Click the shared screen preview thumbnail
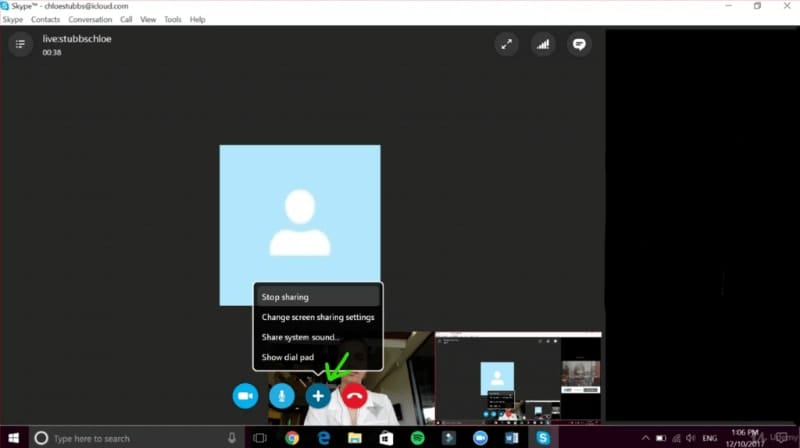The height and width of the screenshot is (448, 800). click(518, 379)
